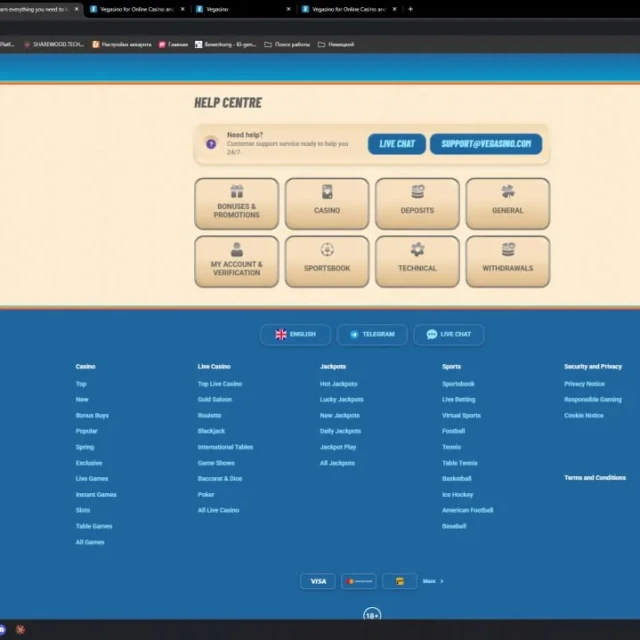Viewport: 640px width, 640px height.
Task: Open Ice Hockey link
Action: pos(458,495)
